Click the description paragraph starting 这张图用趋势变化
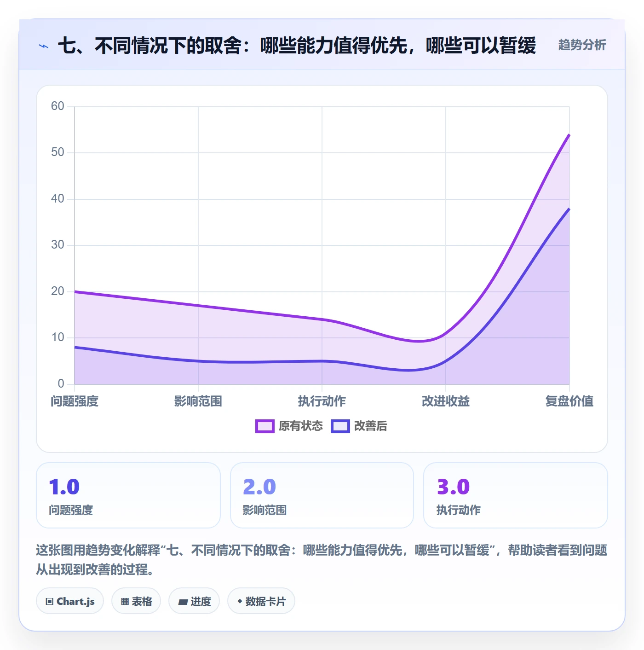This screenshot has width=644, height=650. click(x=322, y=560)
